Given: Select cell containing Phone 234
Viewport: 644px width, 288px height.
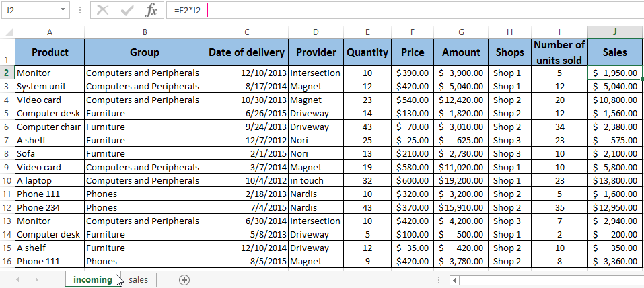Looking at the screenshot, I should (x=50, y=207).
